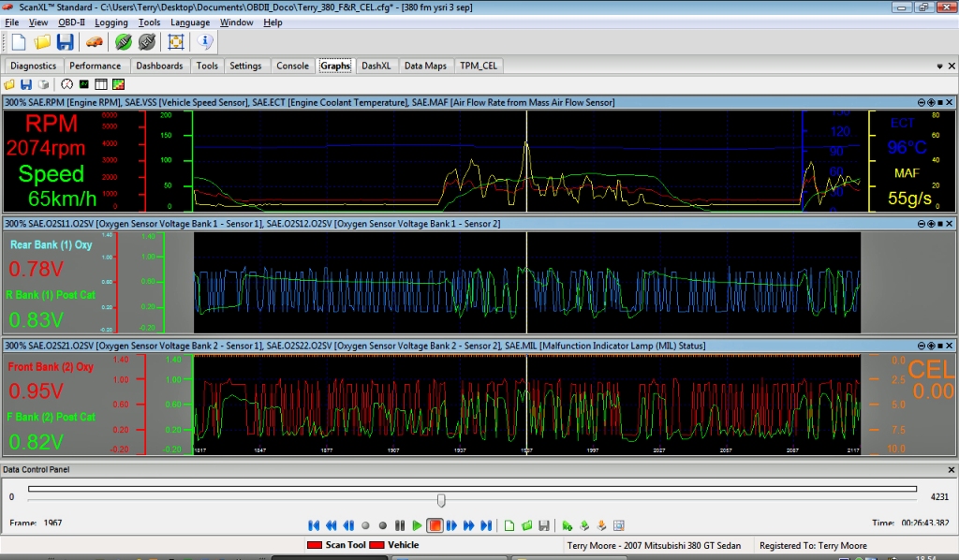Pause the data log playback
The width and height of the screenshot is (959, 560).
click(400, 525)
